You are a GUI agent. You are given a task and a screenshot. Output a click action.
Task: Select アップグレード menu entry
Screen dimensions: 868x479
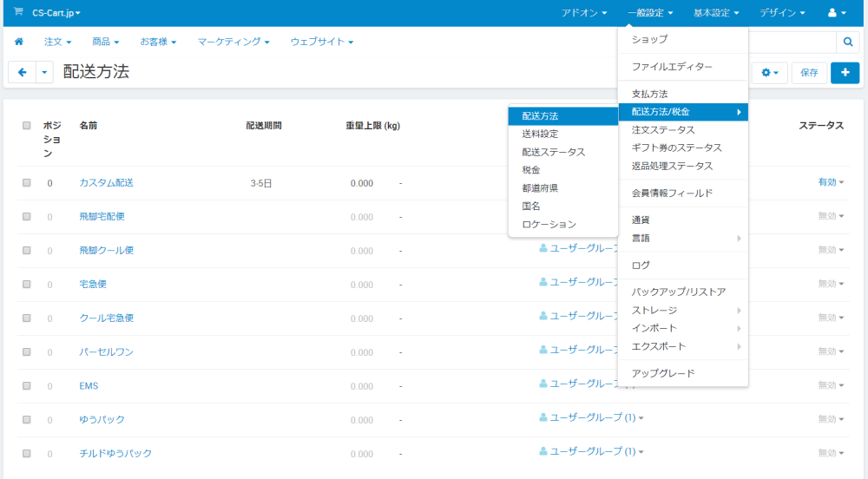click(682, 373)
